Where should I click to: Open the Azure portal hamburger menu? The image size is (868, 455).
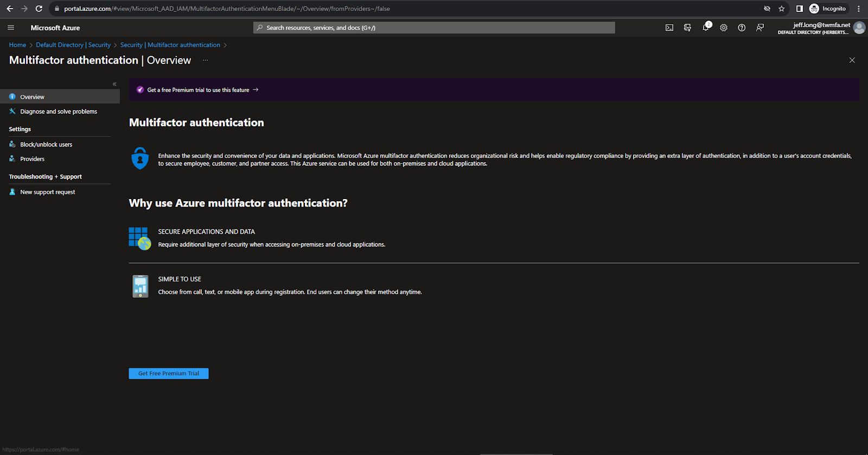(11, 28)
